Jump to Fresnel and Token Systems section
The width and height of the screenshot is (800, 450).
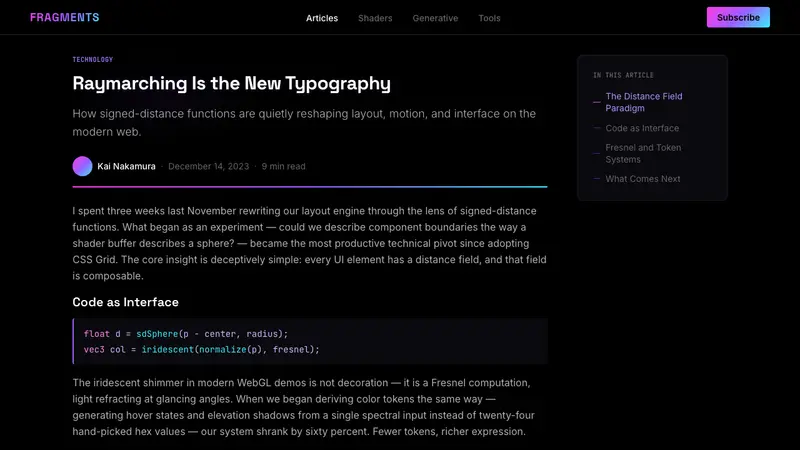643,154
